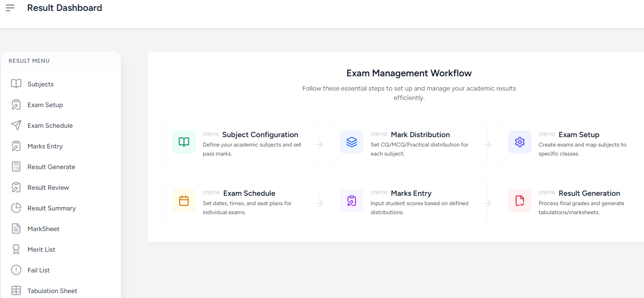Click the Fail List alert icon
The width and height of the screenshot is (644, 298).
[16, 270]
